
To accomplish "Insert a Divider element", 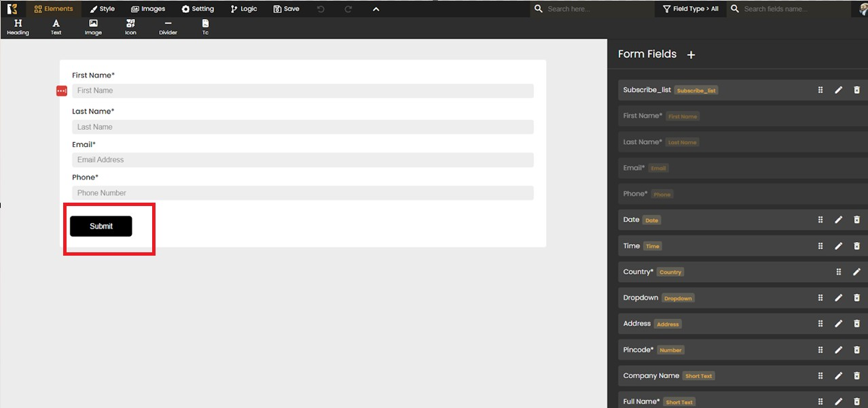I will [168, 27].
